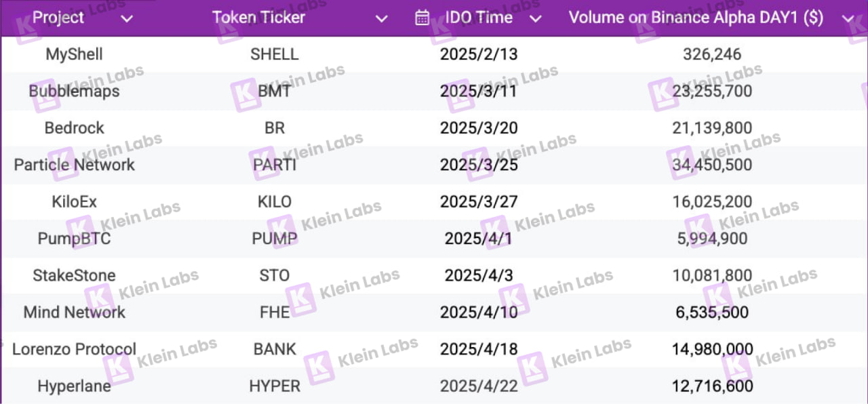Open the Volume on Binance Alpha DAY1 dropdown
Screen dimensions: 868x404
[848, 19]
